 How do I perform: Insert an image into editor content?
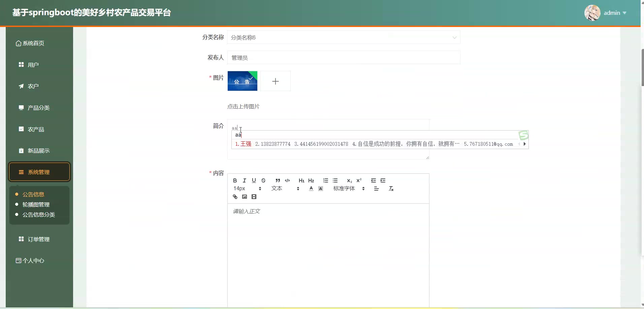[x=245, y=197]
